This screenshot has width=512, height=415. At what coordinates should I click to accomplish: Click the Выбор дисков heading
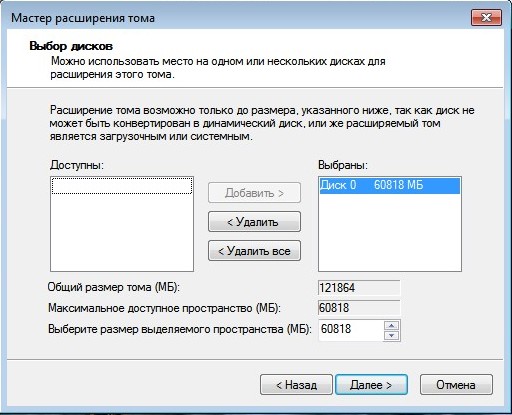pos(71,46)
